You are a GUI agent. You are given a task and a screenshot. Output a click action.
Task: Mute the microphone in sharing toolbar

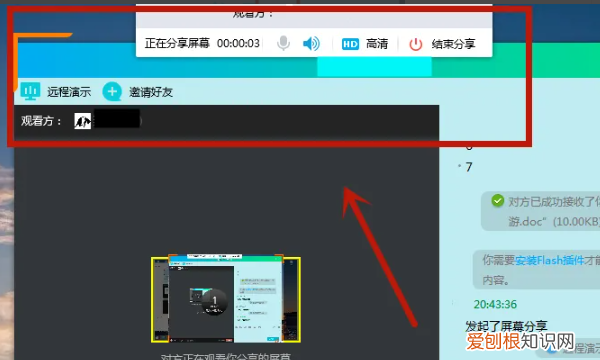pyautogui.click(x=283, y=43)
